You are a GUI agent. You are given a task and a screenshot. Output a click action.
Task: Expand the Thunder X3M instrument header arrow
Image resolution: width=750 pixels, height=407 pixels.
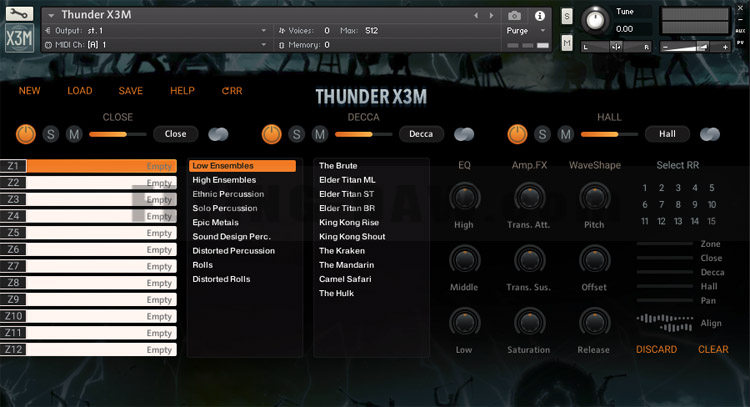point(51,16)
